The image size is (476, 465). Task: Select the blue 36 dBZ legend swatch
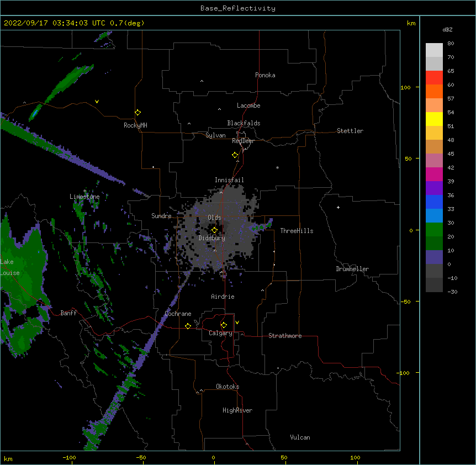point(434,202)
